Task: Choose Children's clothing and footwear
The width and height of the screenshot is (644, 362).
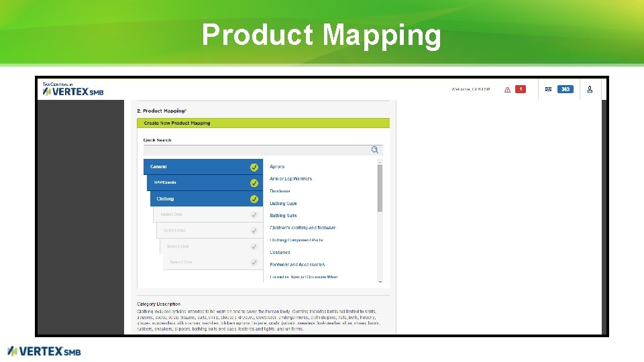Action: tap(303, 228)
